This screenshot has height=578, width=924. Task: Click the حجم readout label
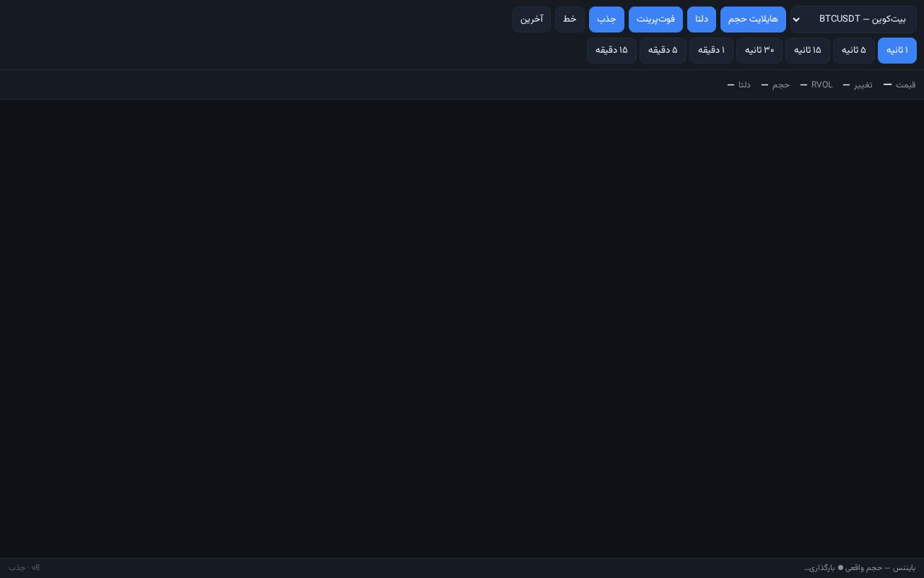click(781, 85)
